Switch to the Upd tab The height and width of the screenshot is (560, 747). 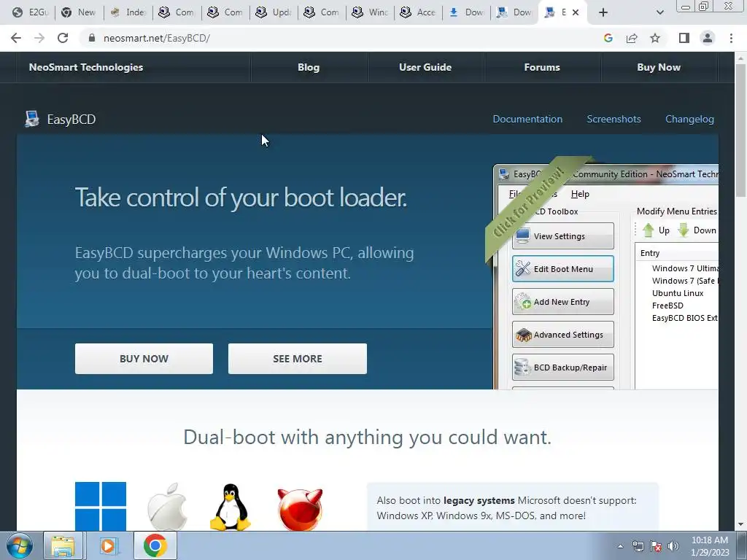(274, 12)
